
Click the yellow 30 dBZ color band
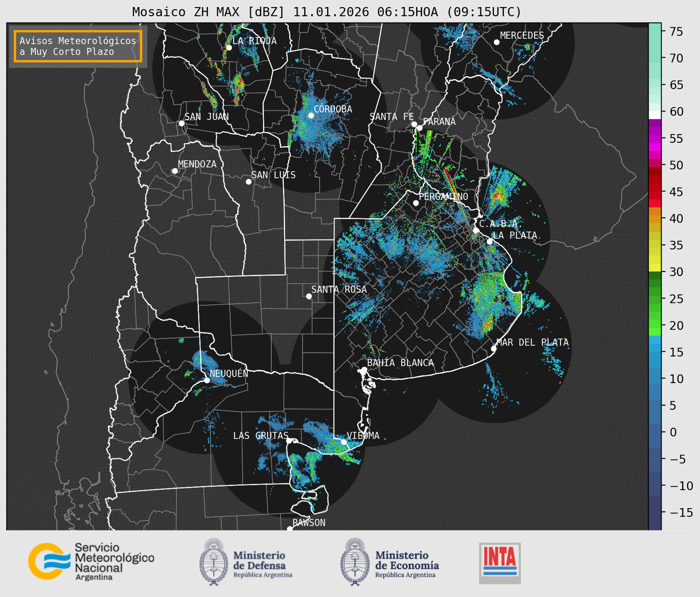655,268
